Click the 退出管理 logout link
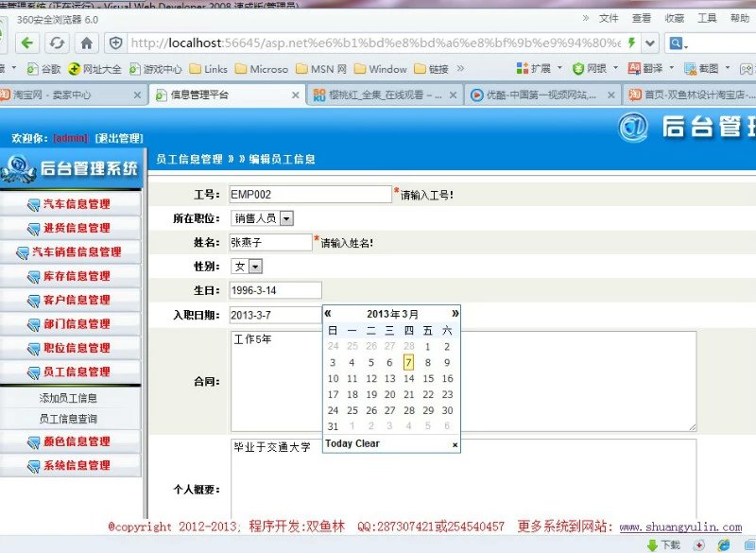Viewport: 756px width, 553px height. [x=118, y=138]
